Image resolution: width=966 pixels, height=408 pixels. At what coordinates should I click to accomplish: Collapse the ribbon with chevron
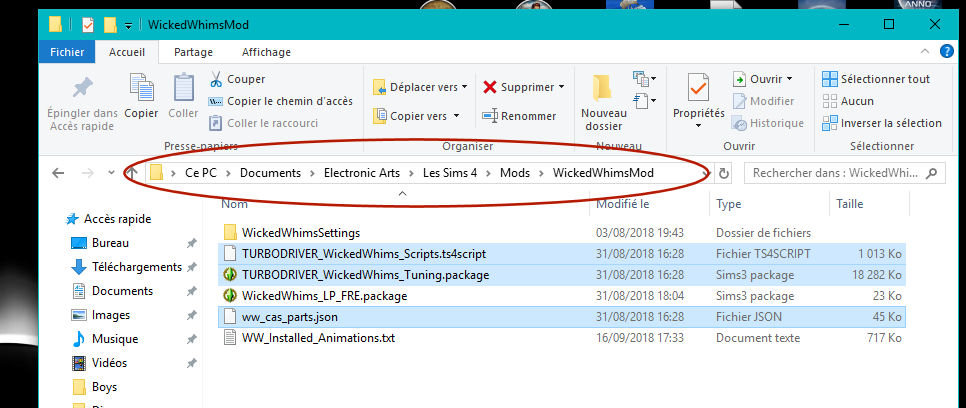click(x=924, y=52)
